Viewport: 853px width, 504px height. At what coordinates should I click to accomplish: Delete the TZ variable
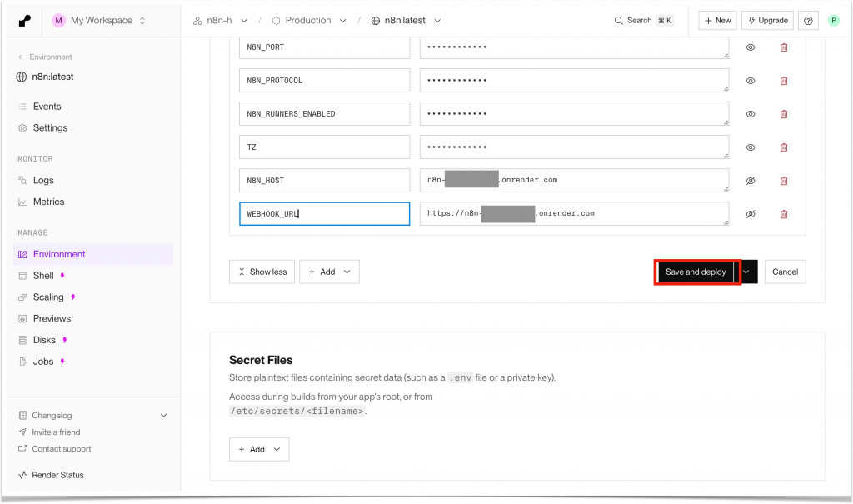784,147
